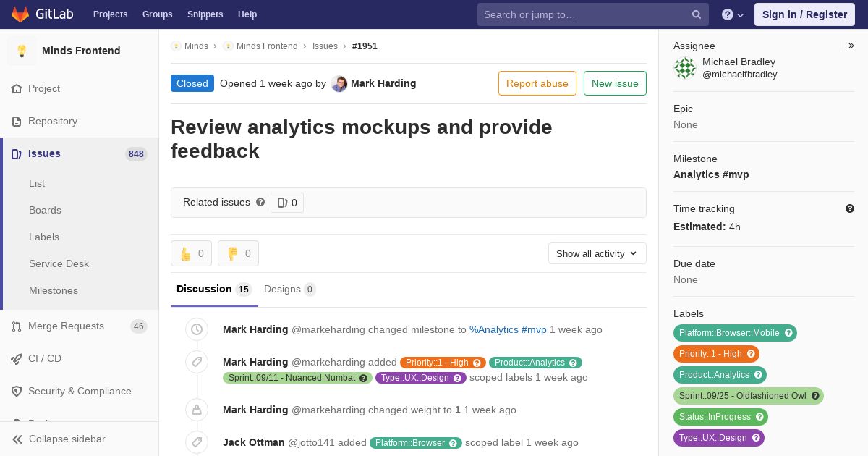Screen dimensions: 868x456
Task: Click the Mark Harding author link
Action: click(383, 83)
